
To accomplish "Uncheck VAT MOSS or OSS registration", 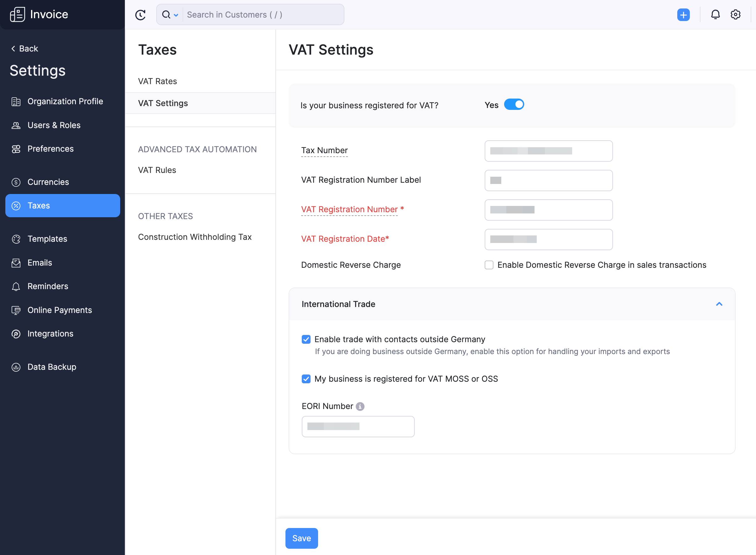I will tap(306, 379).
